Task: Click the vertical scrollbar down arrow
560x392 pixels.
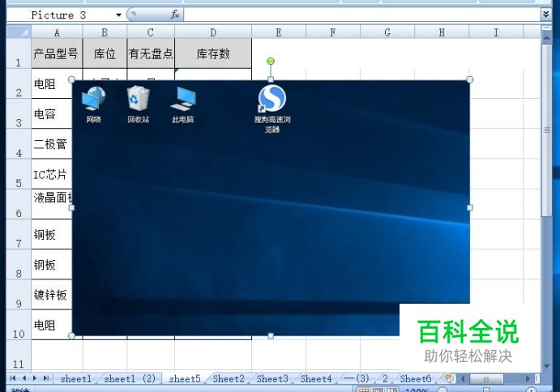Action: click(x=546, y=366)
